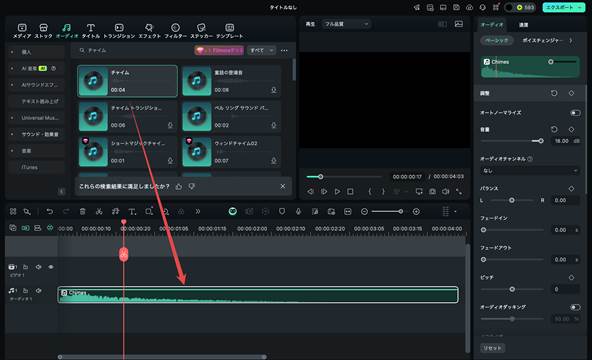Download the ベル リング サウンド clip

tap(274, 125)
